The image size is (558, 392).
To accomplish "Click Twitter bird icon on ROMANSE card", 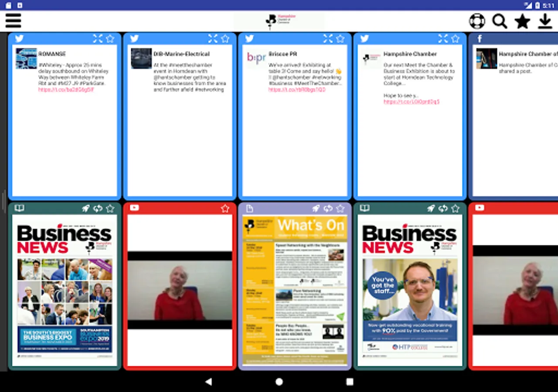I will coord(19,38).
